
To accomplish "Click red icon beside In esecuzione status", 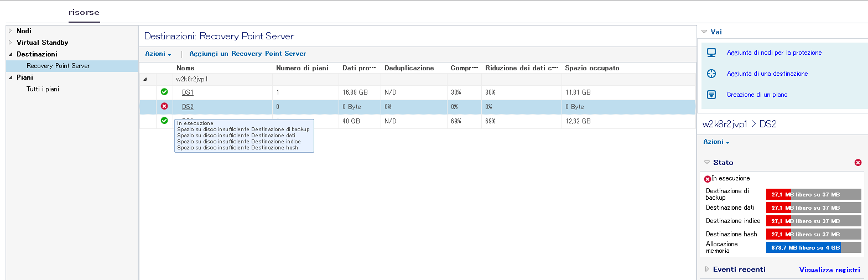I will [707, 179].
